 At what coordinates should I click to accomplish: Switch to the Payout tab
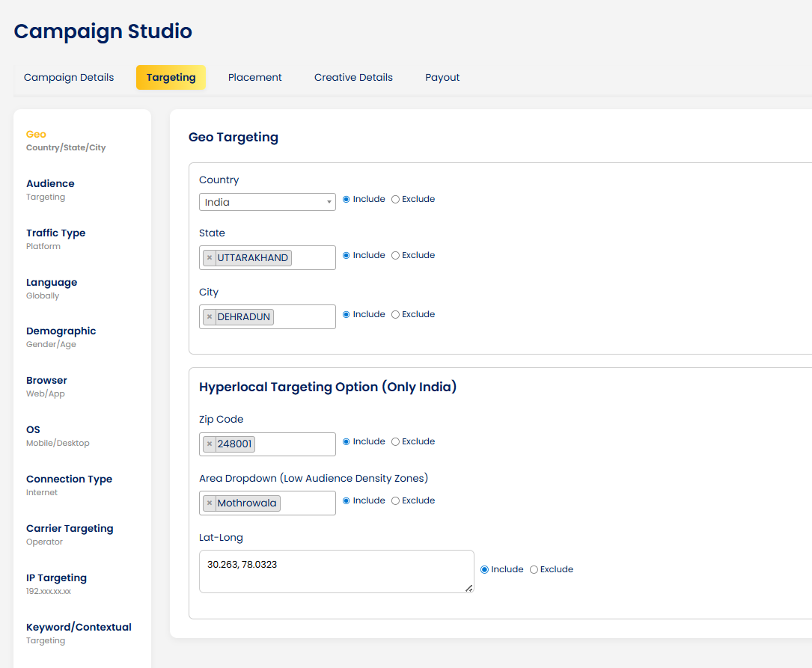(442, 78)
